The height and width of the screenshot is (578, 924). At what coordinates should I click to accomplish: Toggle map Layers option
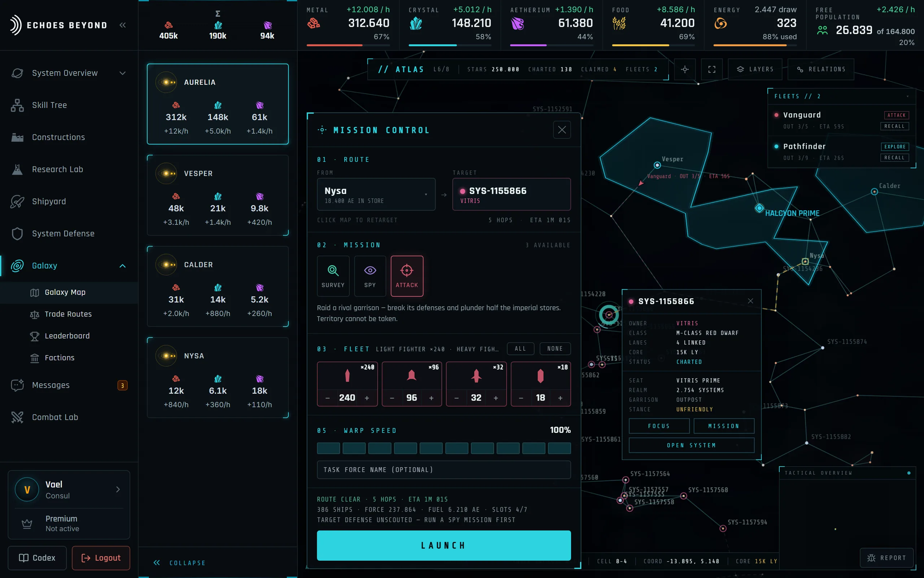pyautogui.click(x=755, y=69)
